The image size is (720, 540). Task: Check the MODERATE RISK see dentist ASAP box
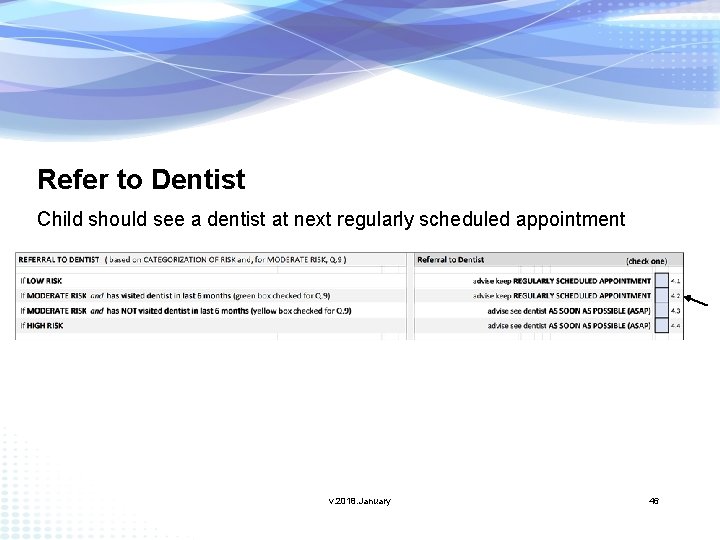[662, 310]
